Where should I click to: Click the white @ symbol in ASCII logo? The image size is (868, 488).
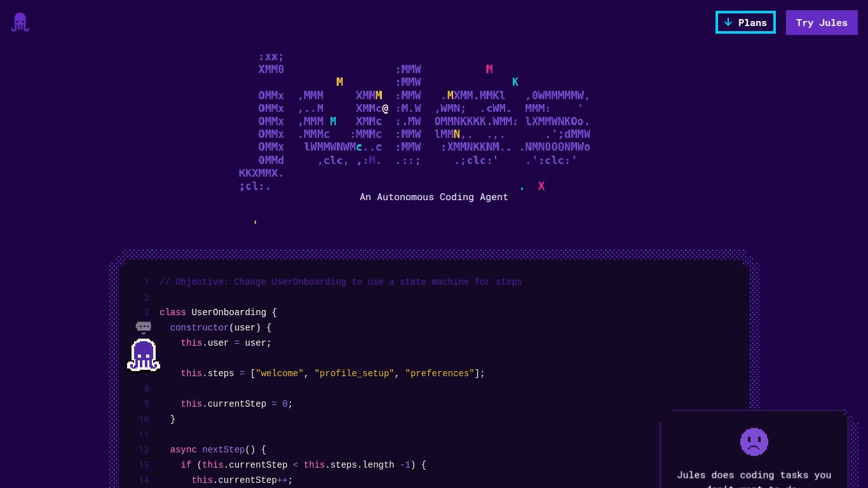tap(385, 109)
